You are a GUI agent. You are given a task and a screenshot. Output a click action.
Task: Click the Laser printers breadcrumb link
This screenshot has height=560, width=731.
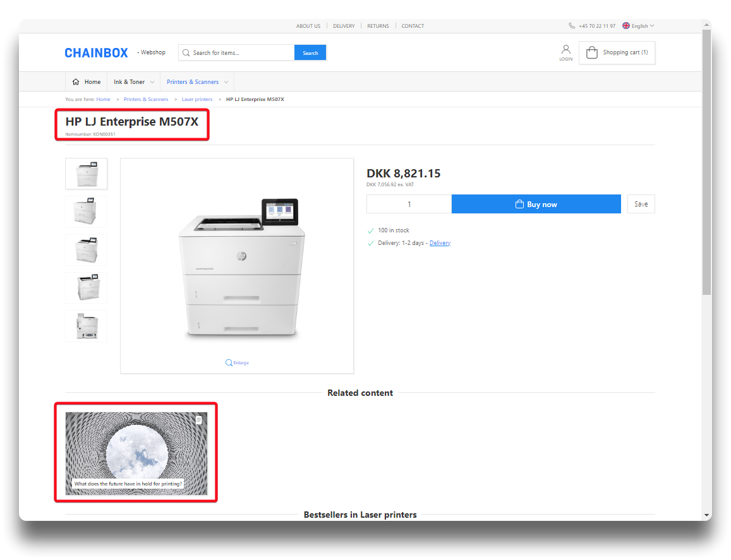click(196, 99)
